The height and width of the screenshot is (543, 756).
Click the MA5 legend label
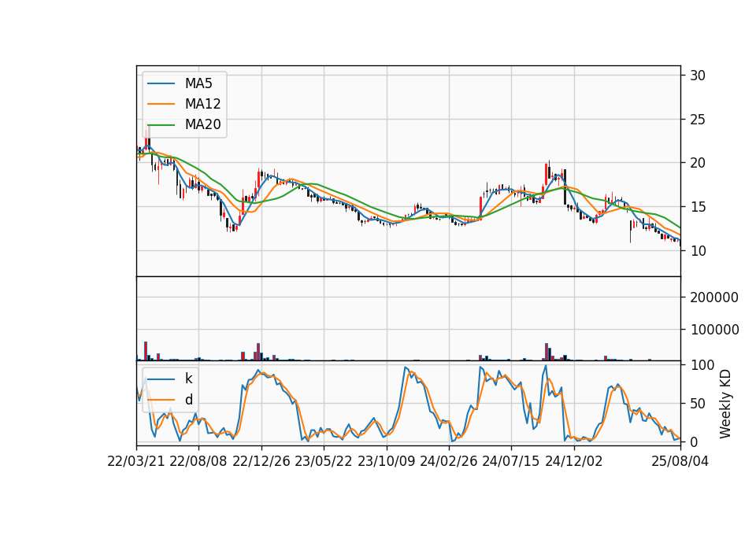[x=198, y=83]
